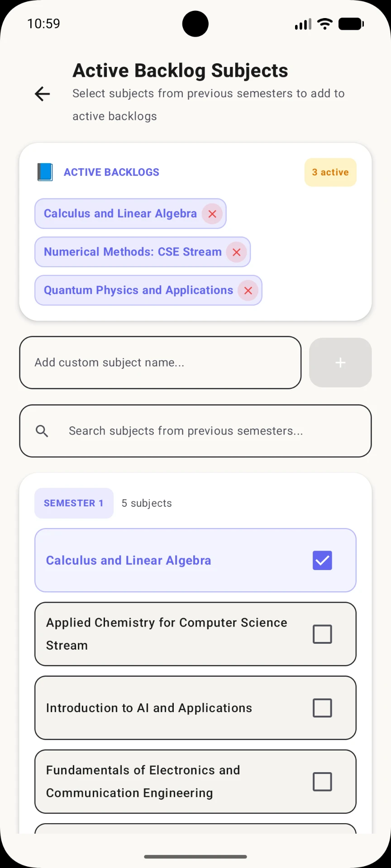
Task: Check Applied Chemistry for Computer Science Stream
Action: [x=322, y=634]
